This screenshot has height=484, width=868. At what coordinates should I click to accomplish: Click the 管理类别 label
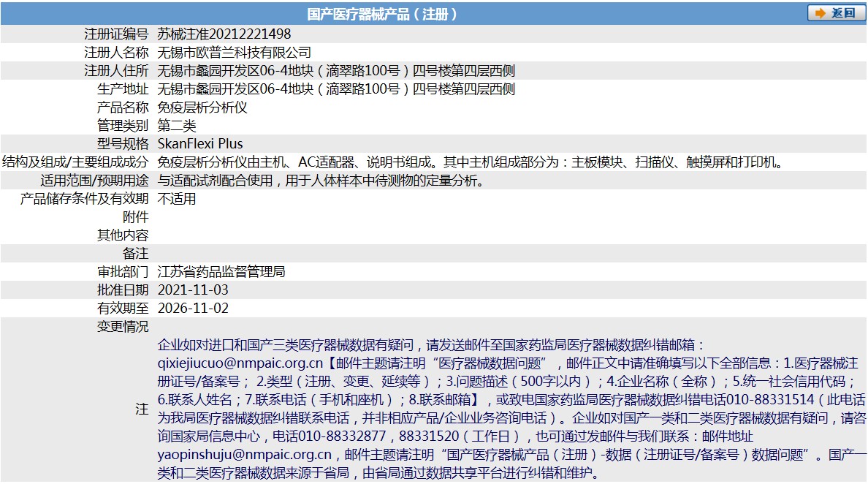[x=123, y=126]
